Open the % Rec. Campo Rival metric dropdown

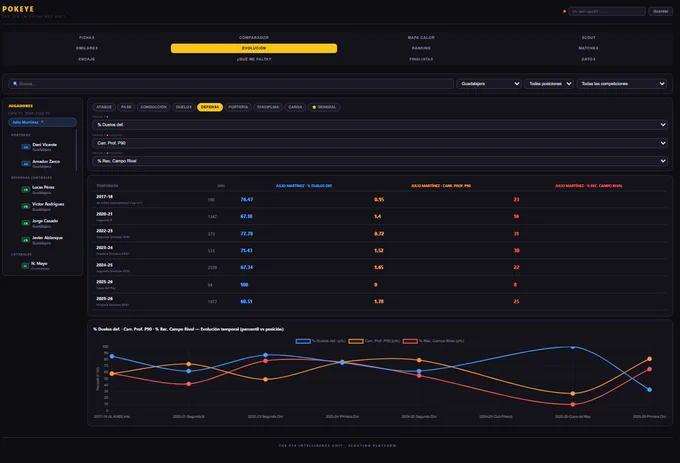click(380, 161)
